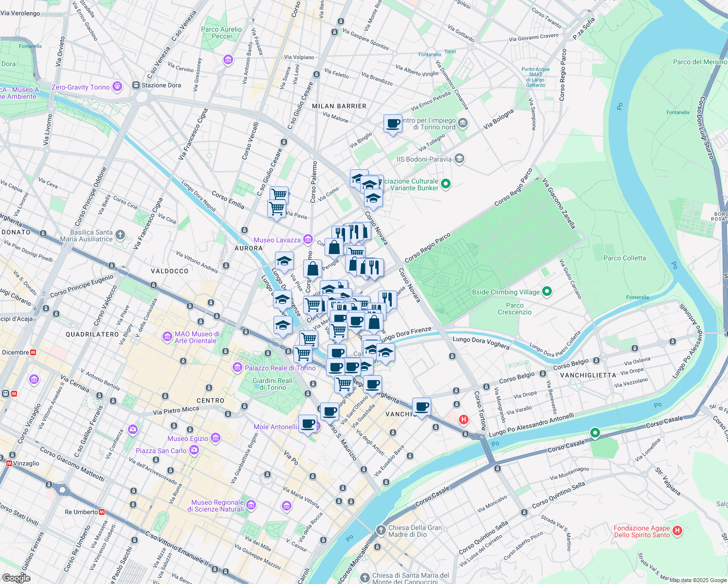Click the graduation cap marker on Corso Novara
728x584 pixels.
click(x=373, y=197)
